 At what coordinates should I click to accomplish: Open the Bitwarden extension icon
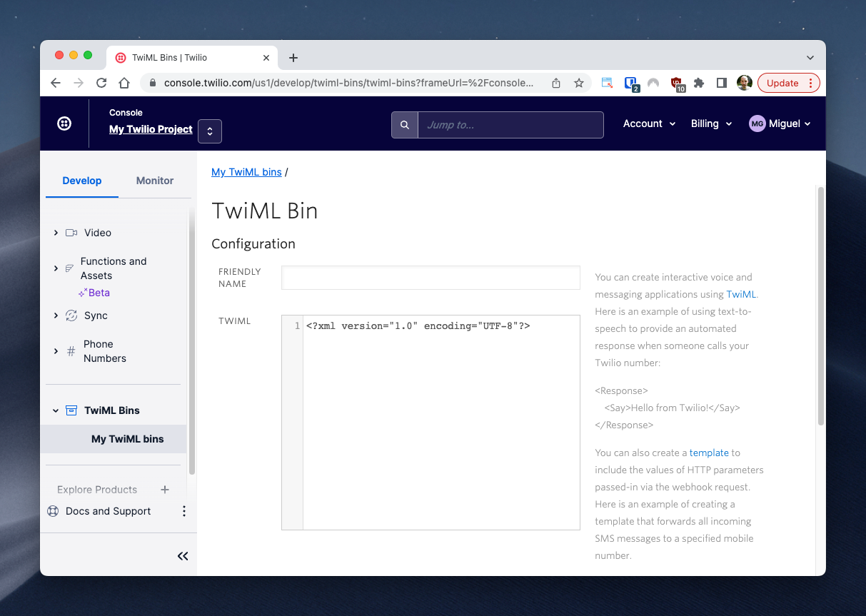[x=631, y=84]
